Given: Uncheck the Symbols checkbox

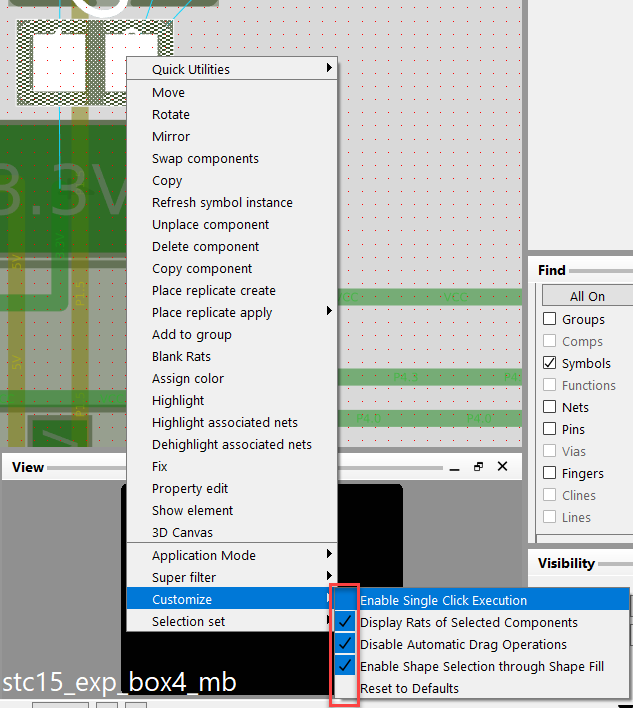Looking at the screenshot, I should tap(549, 364).
